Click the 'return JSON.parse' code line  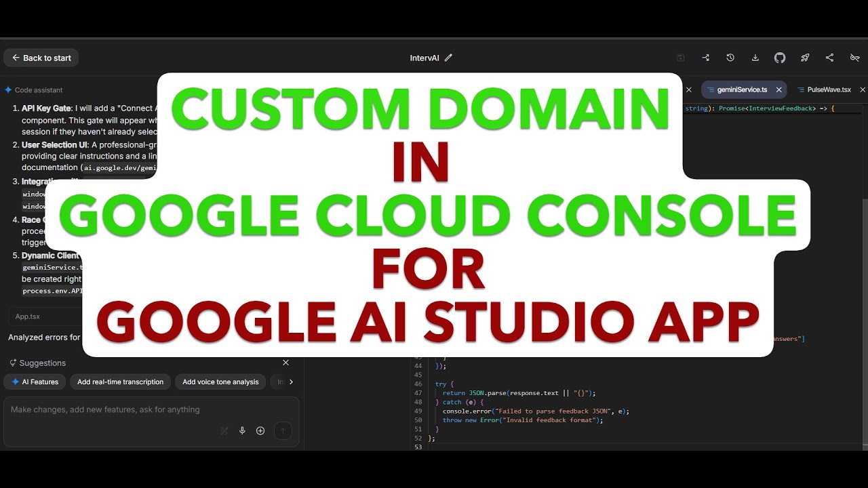pyautogui.click(x=519, y=392)
